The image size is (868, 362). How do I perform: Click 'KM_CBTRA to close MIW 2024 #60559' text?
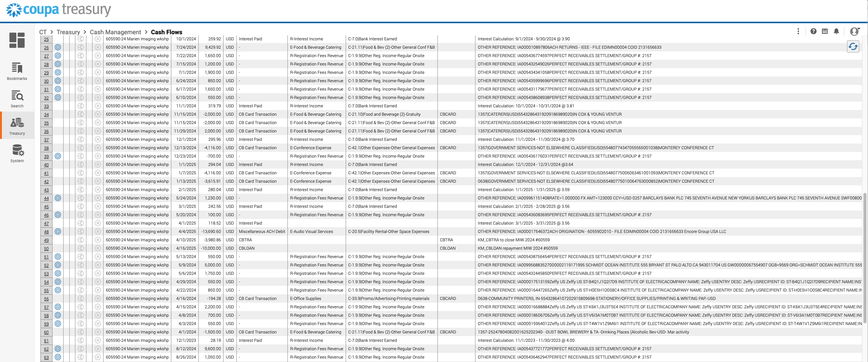coord(514,240)
